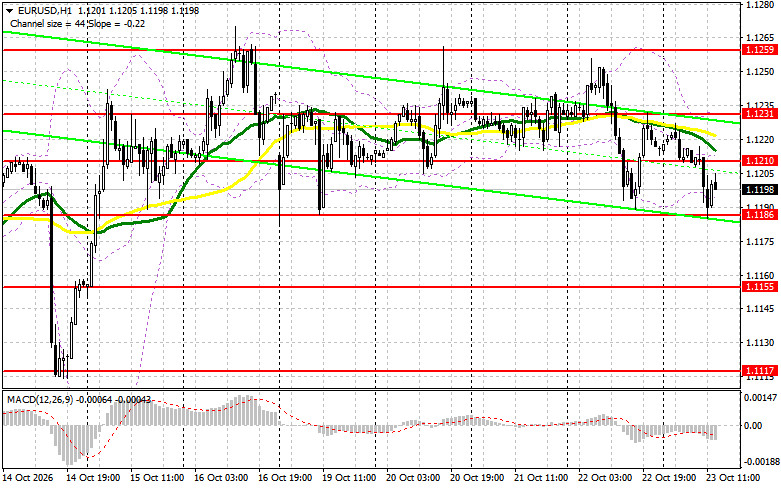Click the 20 Oct 19:00 time axis label
This screenshot has width=781, height=489.
coord(477,478)
